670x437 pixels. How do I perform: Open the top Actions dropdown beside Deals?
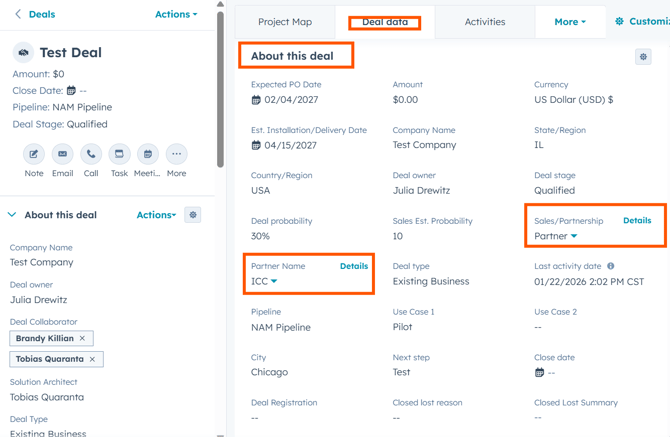tap(176, 15)
